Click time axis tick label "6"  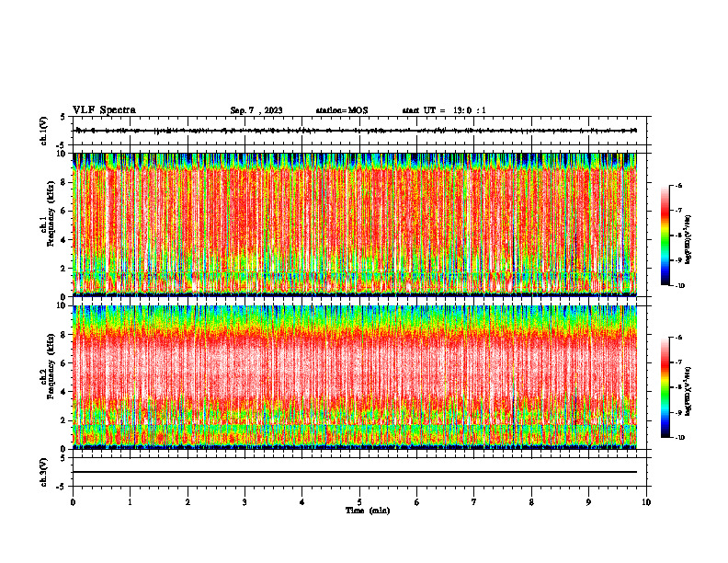pyautogui.click(x=417, y=502)
